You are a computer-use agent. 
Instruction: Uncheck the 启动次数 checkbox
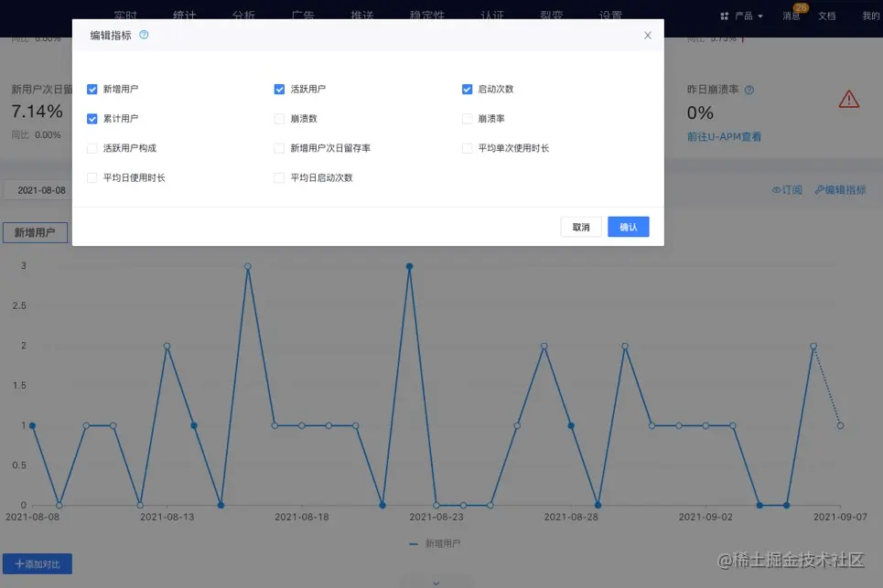point(467,90)
